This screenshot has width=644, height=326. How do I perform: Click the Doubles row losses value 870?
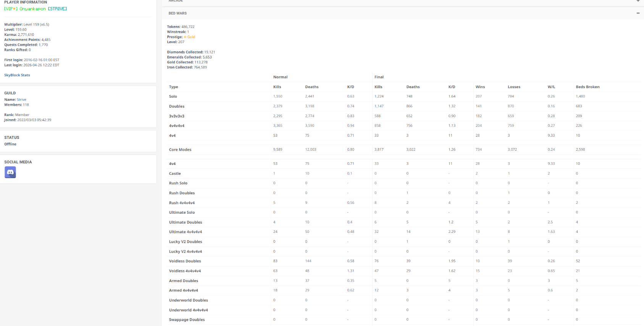[511, 107]
